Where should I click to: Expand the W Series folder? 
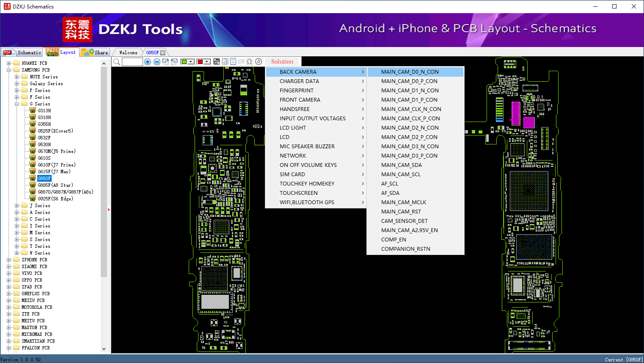17,253
